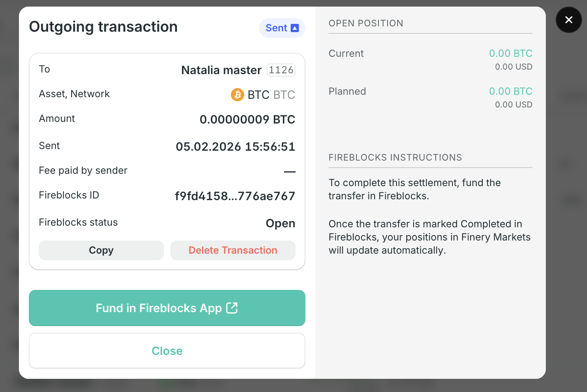Click Delete Transaction button
The width and height of the screenshot is (587, 392).
tap(233, 250)
